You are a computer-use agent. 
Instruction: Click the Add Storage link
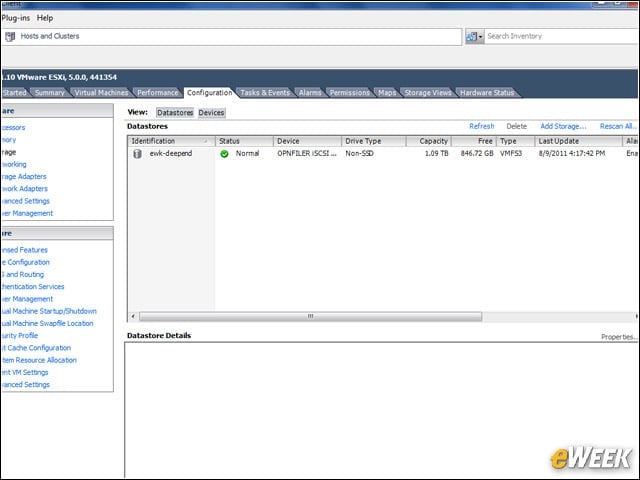click(x=563, y=126)
